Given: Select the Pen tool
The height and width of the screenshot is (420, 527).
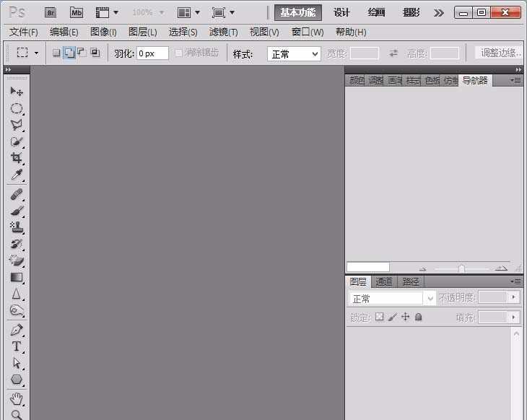Looking at the screenshot, I should click(17, 331).
